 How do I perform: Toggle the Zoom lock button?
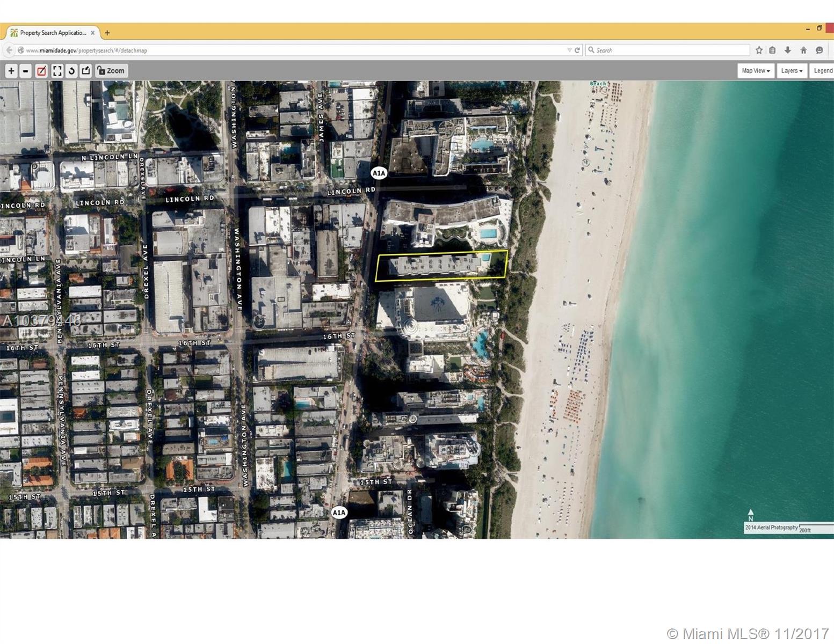click(111, 71)
